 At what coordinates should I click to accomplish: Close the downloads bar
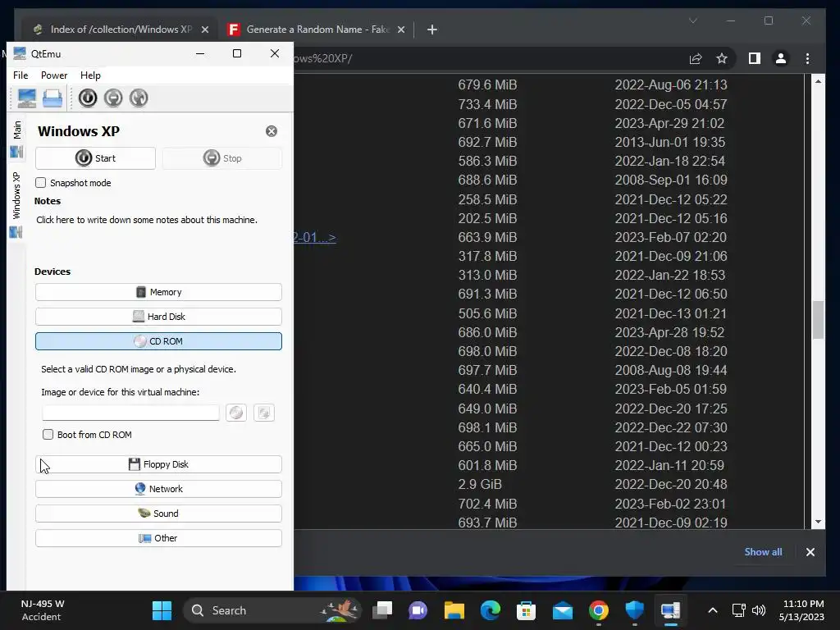tap(810, 552)
